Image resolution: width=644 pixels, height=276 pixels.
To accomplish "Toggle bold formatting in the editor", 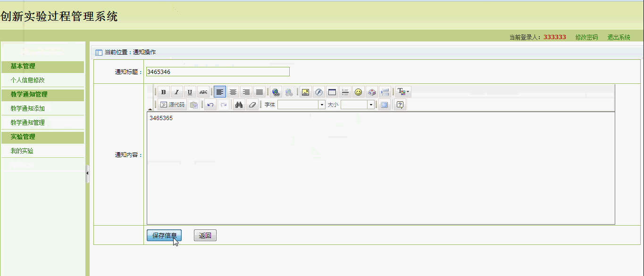I will 164,92.
